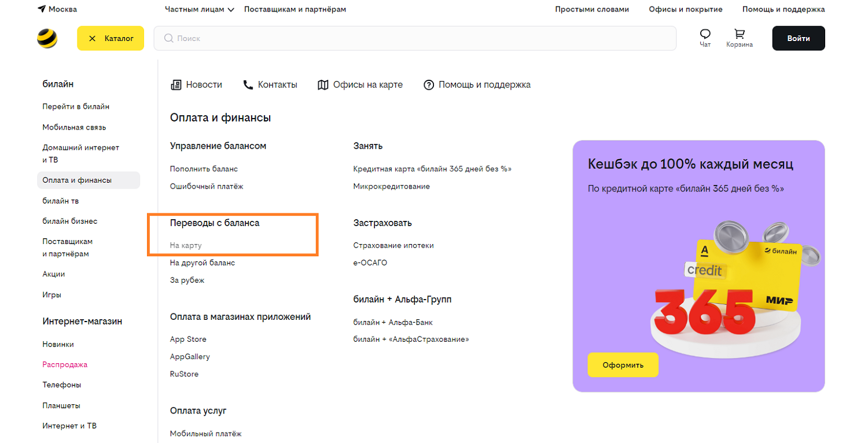Click На другой баланс link

(203, 263)
